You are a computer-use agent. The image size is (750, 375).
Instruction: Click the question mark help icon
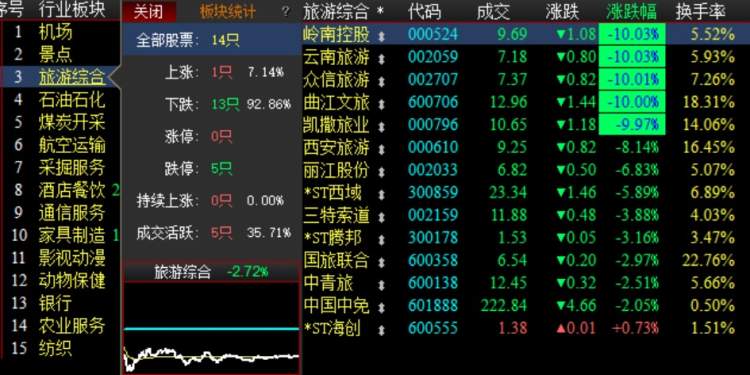pyautogui.click(x=286, y=11)
